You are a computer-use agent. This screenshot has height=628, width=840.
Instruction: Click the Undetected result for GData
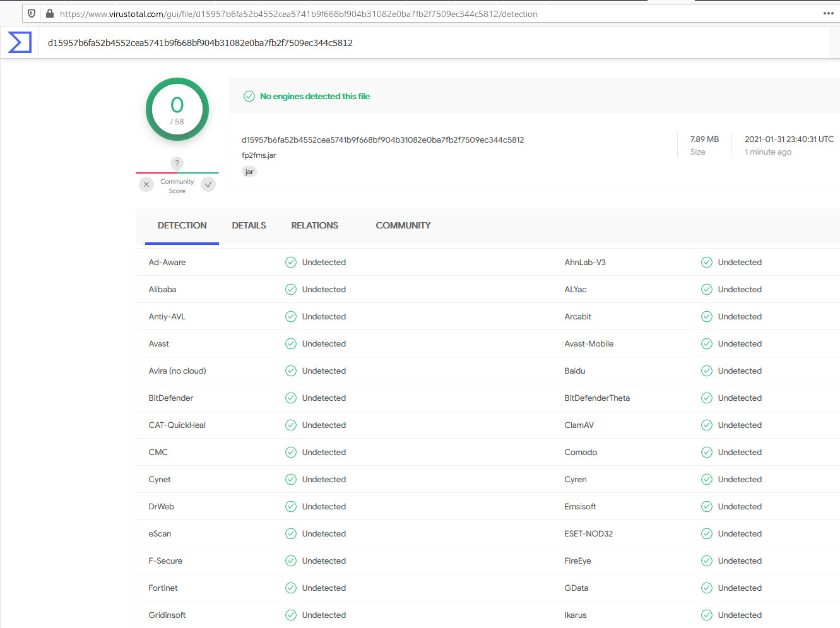[740, 588]
